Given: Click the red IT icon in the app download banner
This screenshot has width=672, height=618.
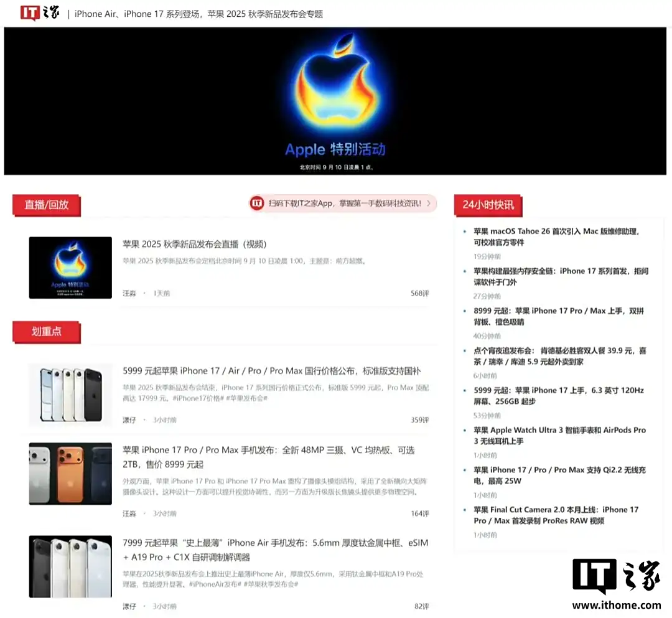Looking at the screenshot, I should pos(257,204).
